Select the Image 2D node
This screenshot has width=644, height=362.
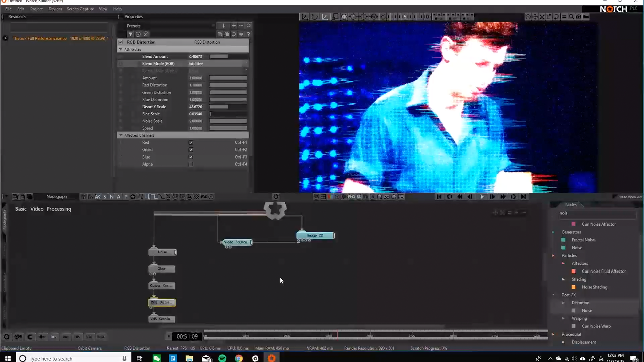315,235
